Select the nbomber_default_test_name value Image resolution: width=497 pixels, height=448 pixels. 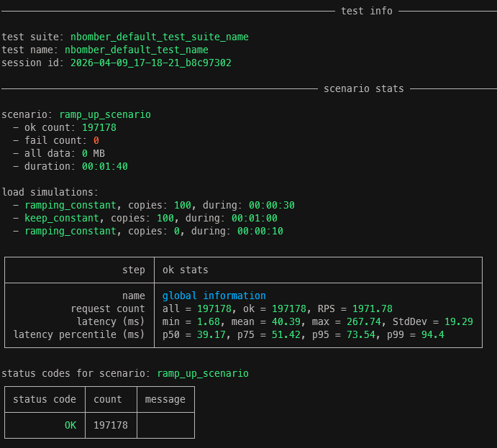click(x=136, y=50)
